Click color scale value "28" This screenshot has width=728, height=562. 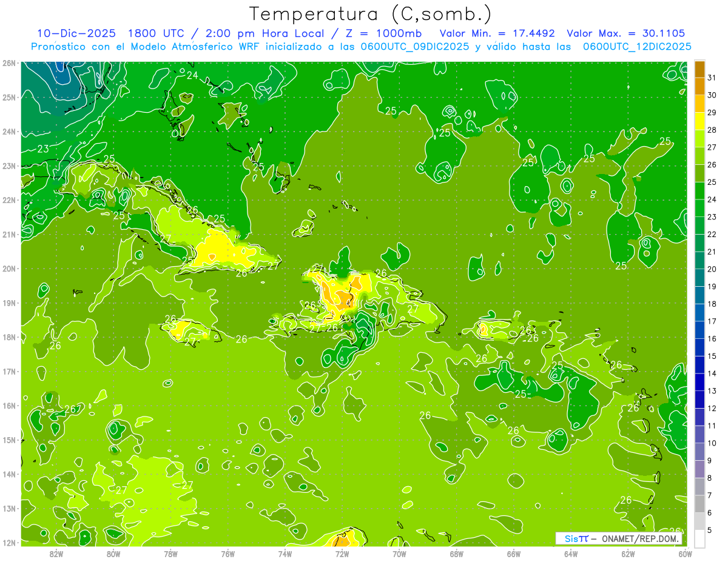(712, 130)
